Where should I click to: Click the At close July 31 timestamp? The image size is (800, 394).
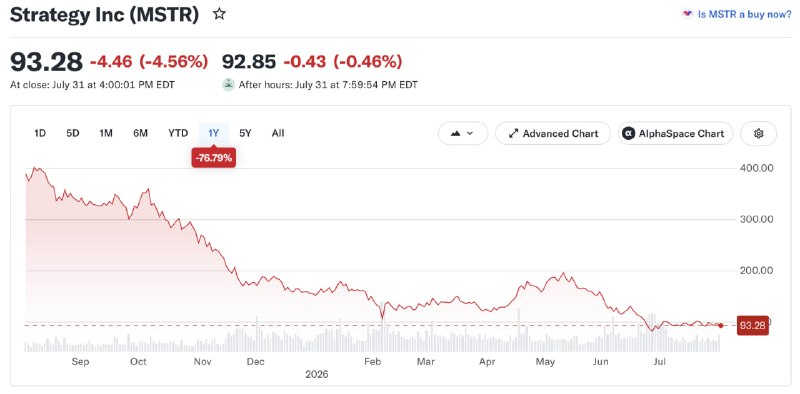coord(92,85)
